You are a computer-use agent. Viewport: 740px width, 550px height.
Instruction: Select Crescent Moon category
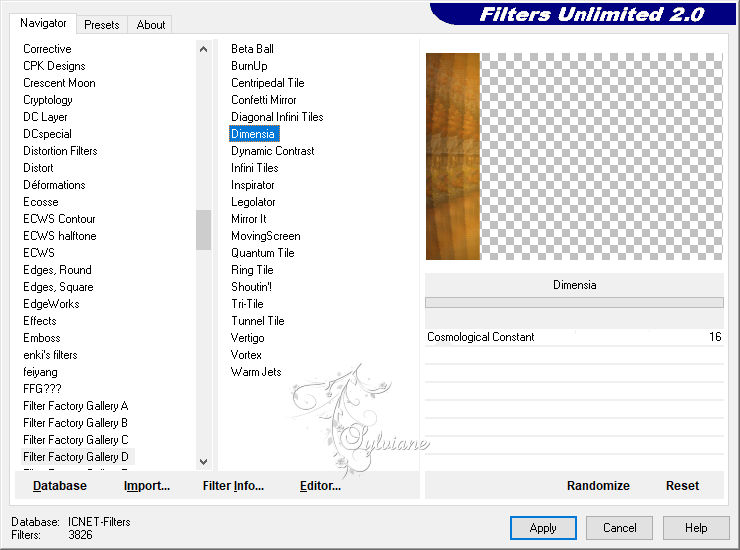tap(59, 83)
